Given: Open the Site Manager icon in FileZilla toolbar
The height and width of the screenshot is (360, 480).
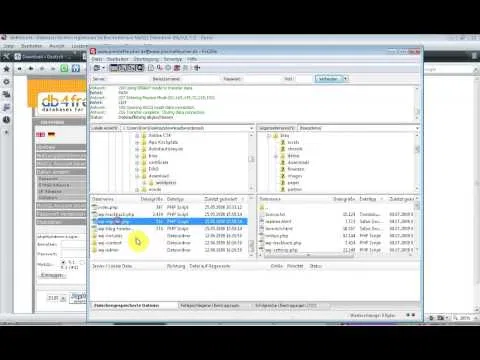Looking at the screenshot, I should click(x=97, y=68).
